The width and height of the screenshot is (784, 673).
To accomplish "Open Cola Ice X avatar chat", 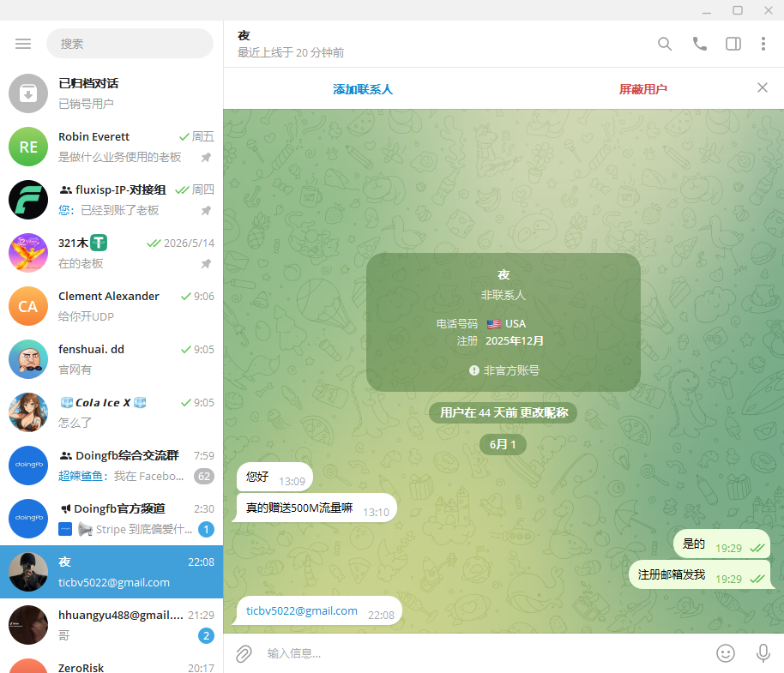I will coord(28,412).
